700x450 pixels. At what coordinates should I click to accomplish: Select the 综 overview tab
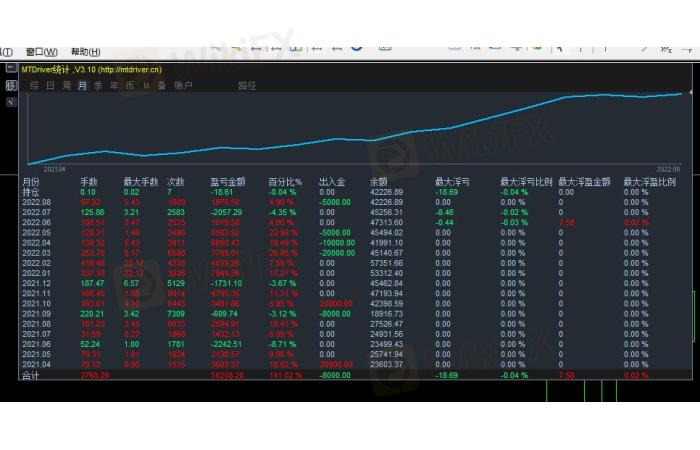click(x=35, y=86)
